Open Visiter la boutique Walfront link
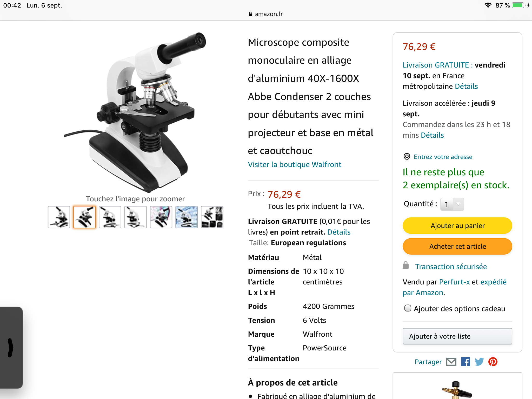Screen dimensions: 532x399 (x=295, y=164)
